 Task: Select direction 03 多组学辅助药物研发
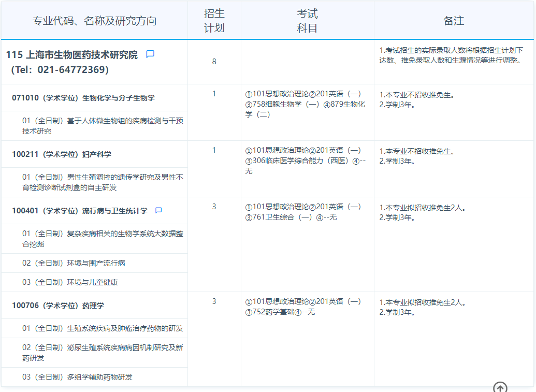coord(77,377)
